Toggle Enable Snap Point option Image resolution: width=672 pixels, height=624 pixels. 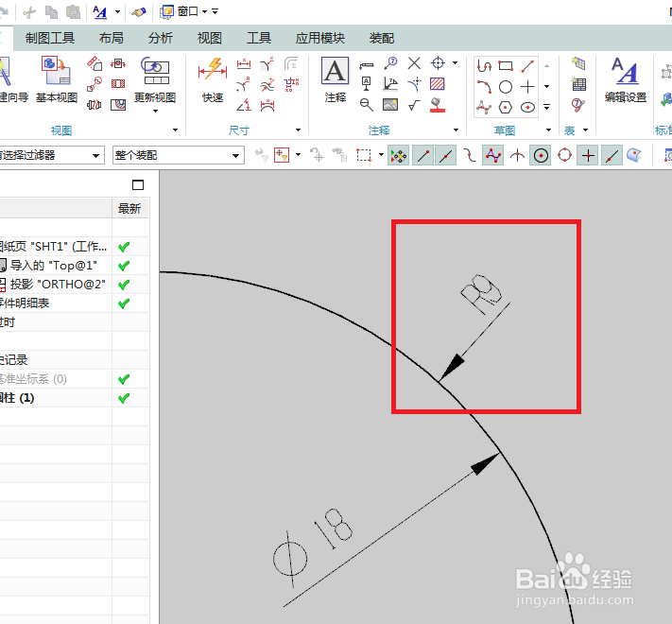399,155
